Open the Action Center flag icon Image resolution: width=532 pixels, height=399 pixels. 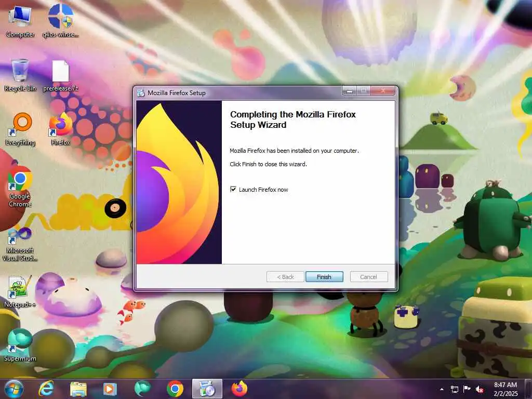click(x=467, y=389)
